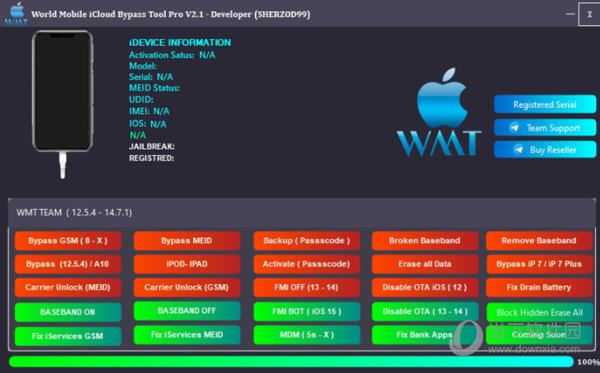600x373 pixels.
Task: Open the Registered Serial button
Action: pyautogui.click(x=545, y=104)
